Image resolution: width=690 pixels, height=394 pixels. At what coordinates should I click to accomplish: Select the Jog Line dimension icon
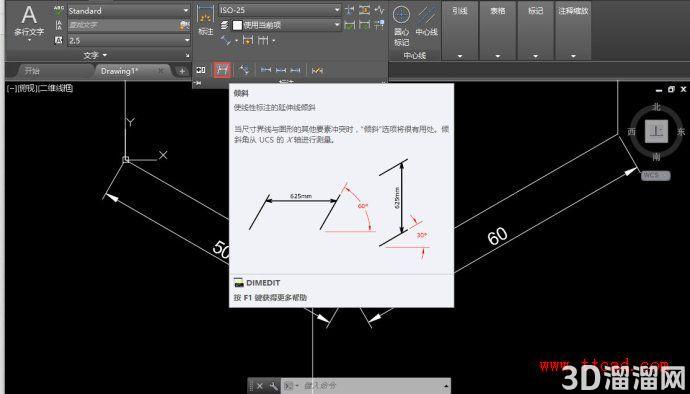tap(379, 10)
